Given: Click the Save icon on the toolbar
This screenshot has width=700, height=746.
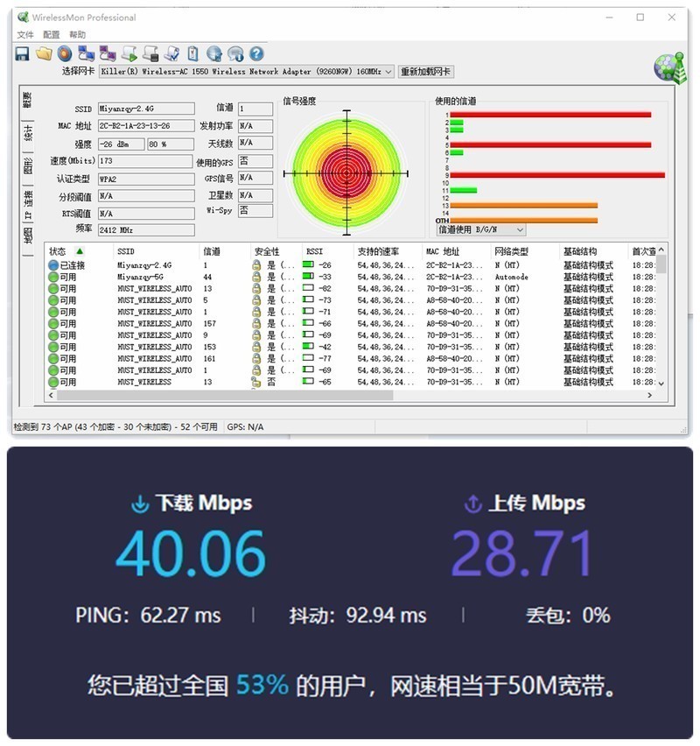Looking at the screenshot, I should [x=22, y=53].
